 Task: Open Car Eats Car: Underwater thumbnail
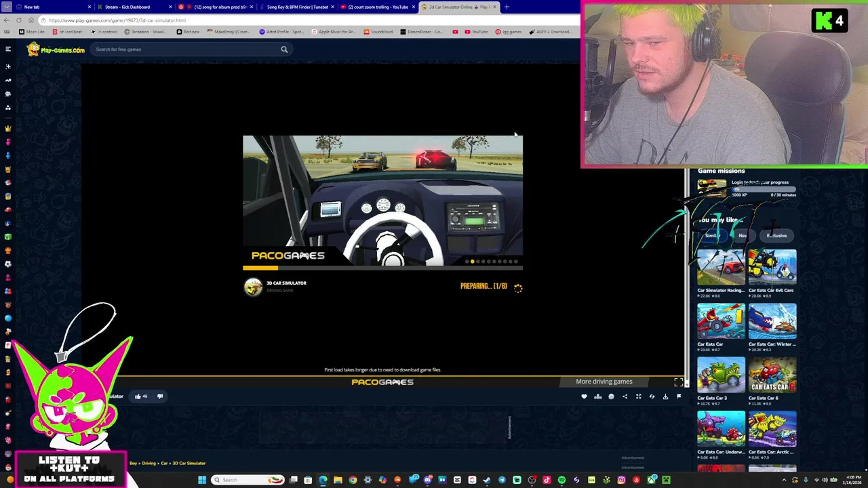tap(721, 428)
